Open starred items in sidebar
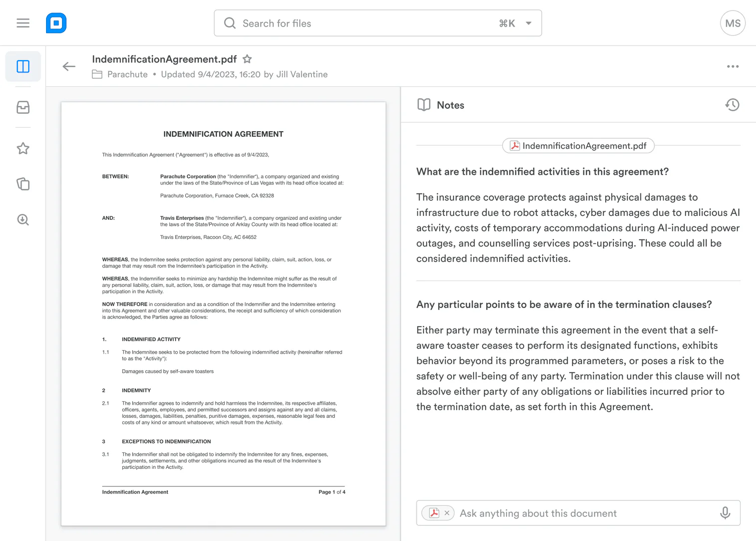Screen dimensions: 756x541 (x=23, y=148)
